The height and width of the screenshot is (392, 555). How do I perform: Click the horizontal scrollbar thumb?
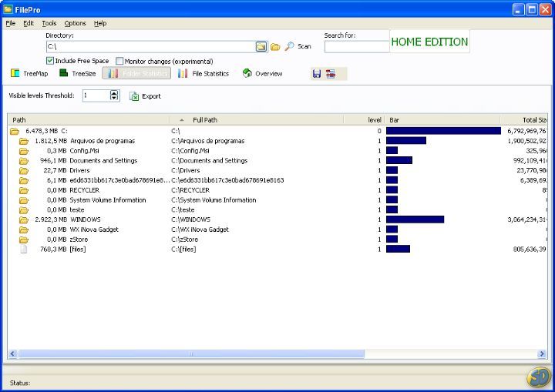(x=191, y=353)
